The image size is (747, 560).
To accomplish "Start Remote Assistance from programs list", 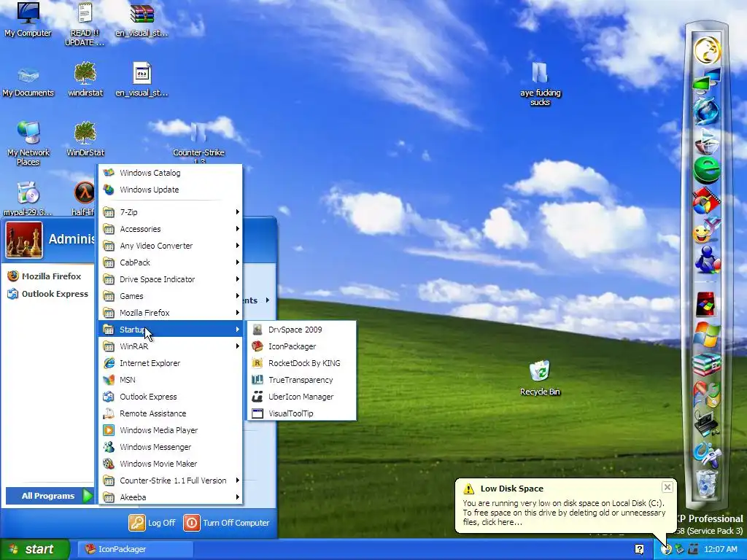I will point(171,413).
